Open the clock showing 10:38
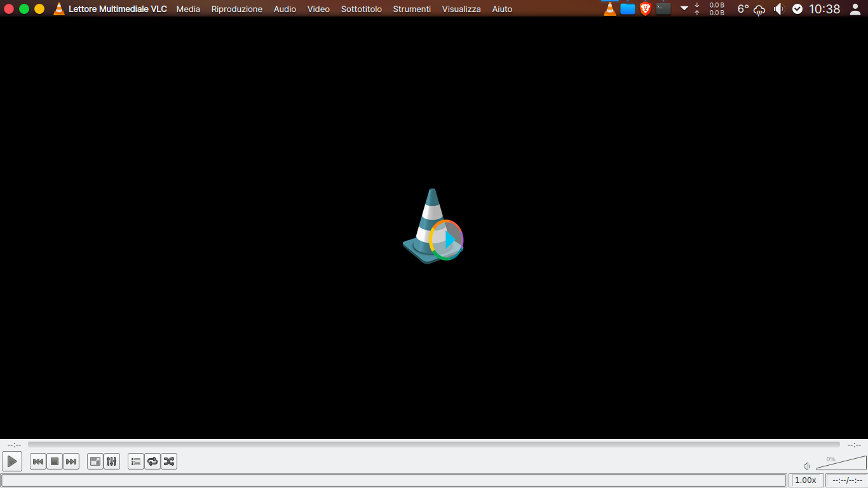The height and width of the screenshot is (488, 868). [x=824, y=9]
